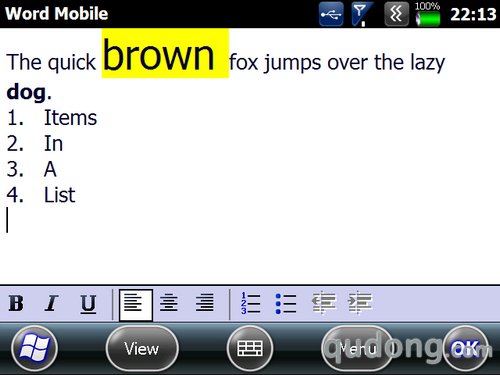Open USB connection status icon
Viewport: 500px width, 375px height.
(x=331, y=14)
